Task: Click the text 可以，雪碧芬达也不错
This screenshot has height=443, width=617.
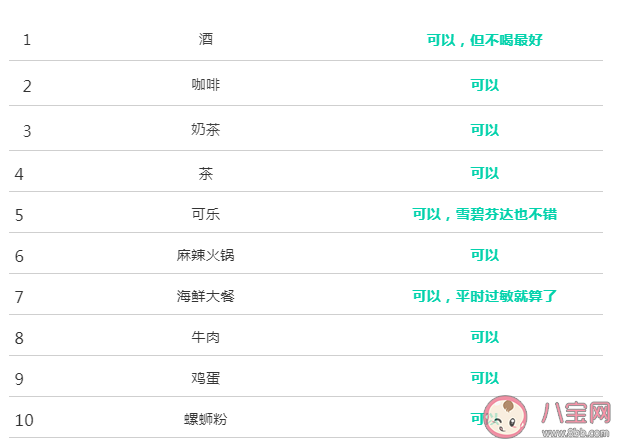Action: coord(484,214)
